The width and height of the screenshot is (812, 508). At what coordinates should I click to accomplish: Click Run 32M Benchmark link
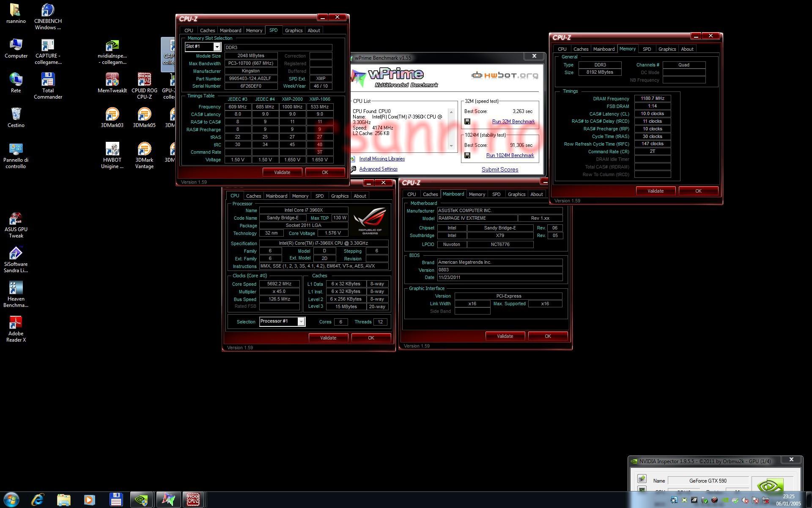tap(513, 121)
